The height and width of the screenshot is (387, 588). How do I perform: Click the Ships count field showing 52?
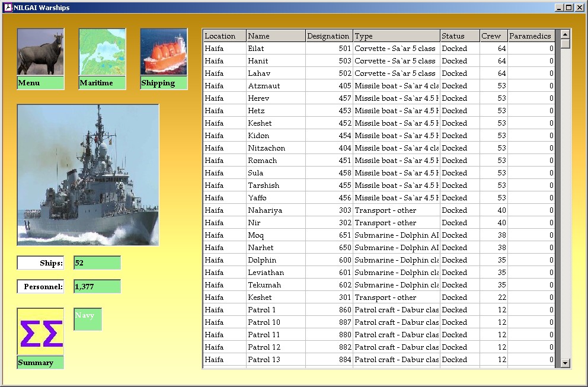click(97, 263)
